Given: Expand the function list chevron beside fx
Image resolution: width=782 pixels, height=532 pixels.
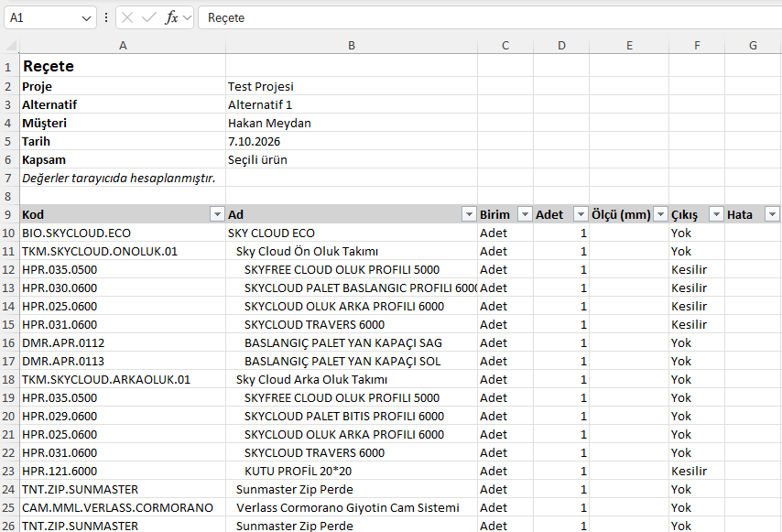Looking at the screenshot, I should point(187,18).
